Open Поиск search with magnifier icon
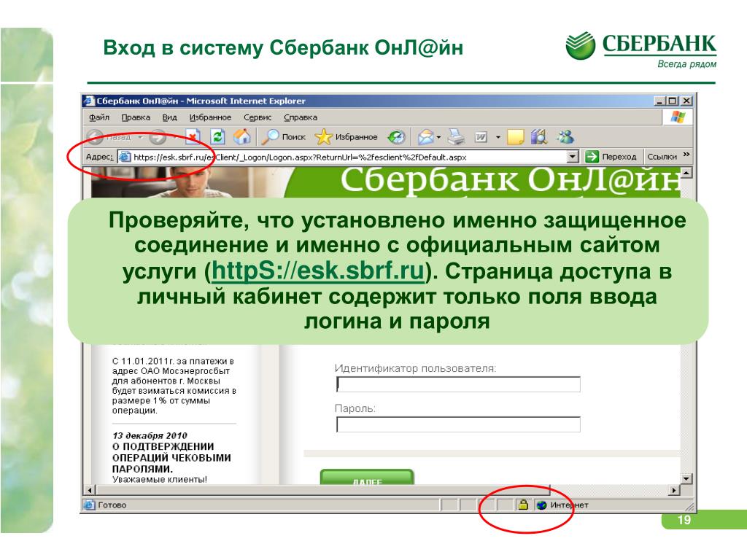Image resolution: width=747 pixels, height=560 pixels. click(285, 137)
